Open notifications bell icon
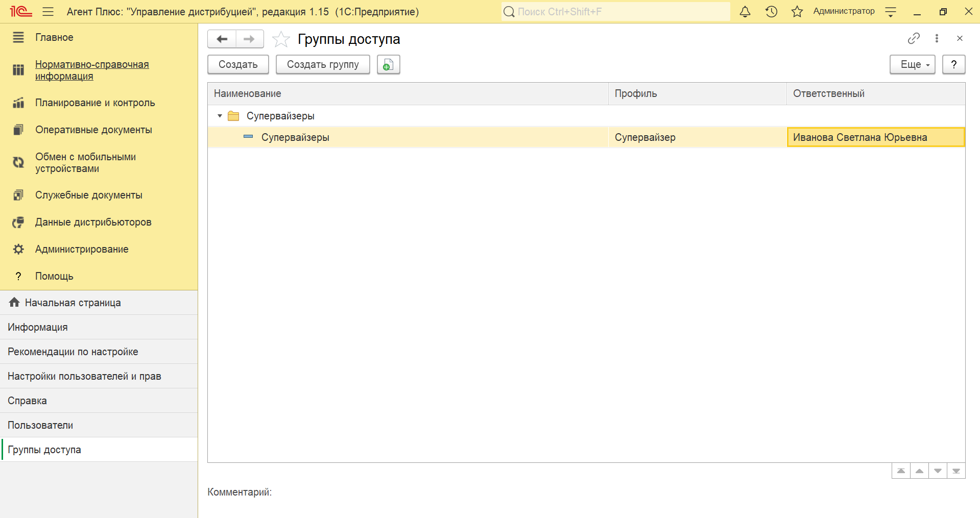The height and width of the screenshot is (518, 980). [745, 11]
